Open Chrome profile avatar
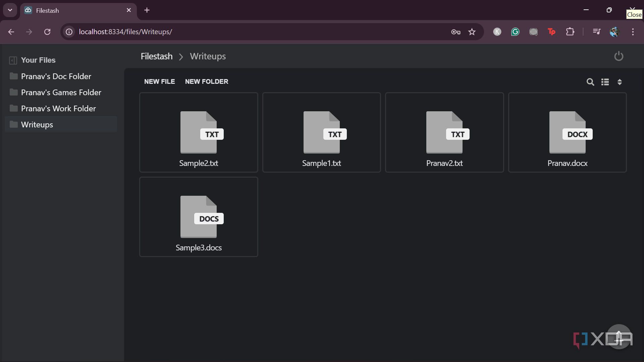Screen dimensions: 644x362 click(614, 32)
